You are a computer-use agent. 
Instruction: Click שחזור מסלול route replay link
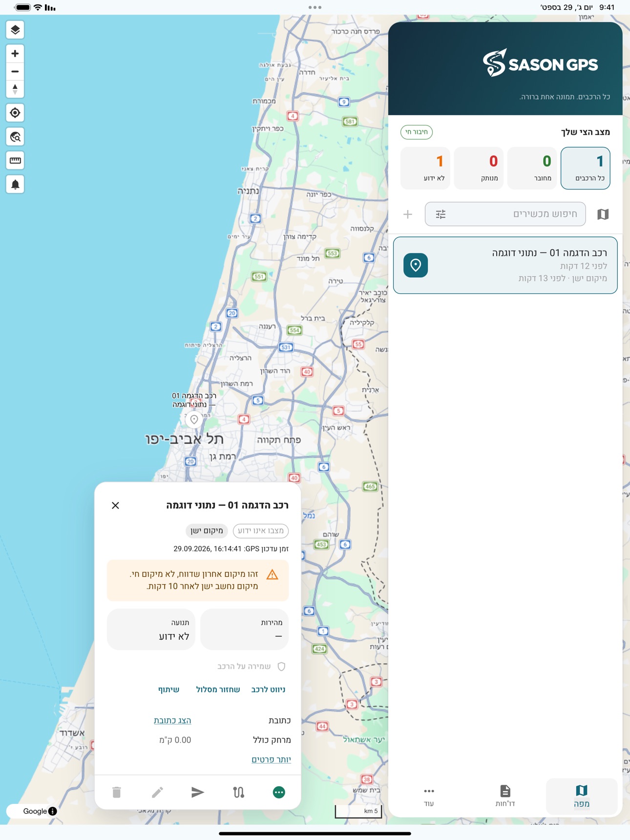218,690
